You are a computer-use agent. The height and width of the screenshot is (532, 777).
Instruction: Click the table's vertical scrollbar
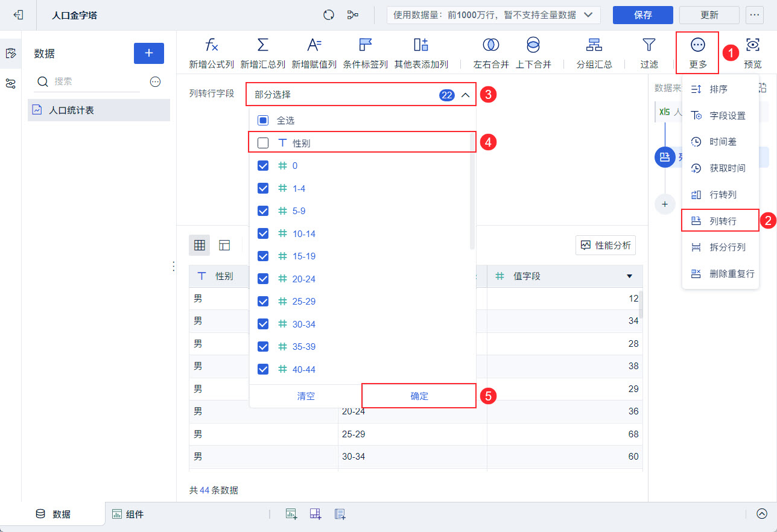[x=641, y=304]
